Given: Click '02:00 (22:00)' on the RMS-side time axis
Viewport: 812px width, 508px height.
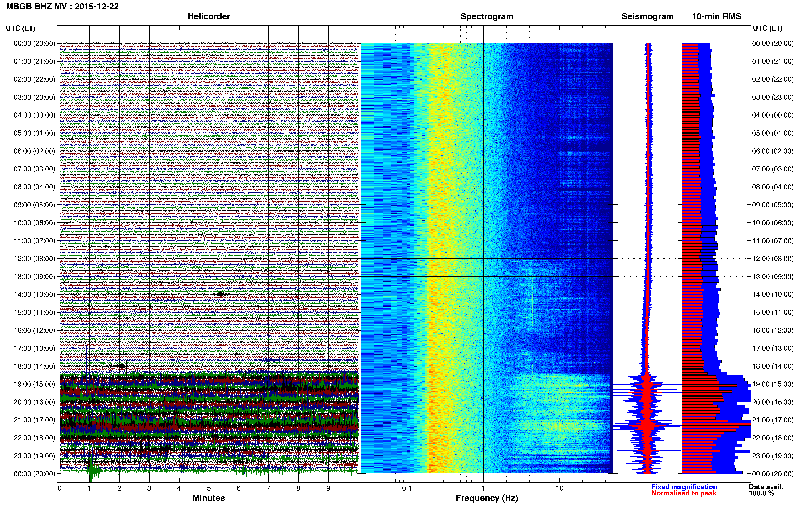Looking at the screenshot, I should coord(773,79).
